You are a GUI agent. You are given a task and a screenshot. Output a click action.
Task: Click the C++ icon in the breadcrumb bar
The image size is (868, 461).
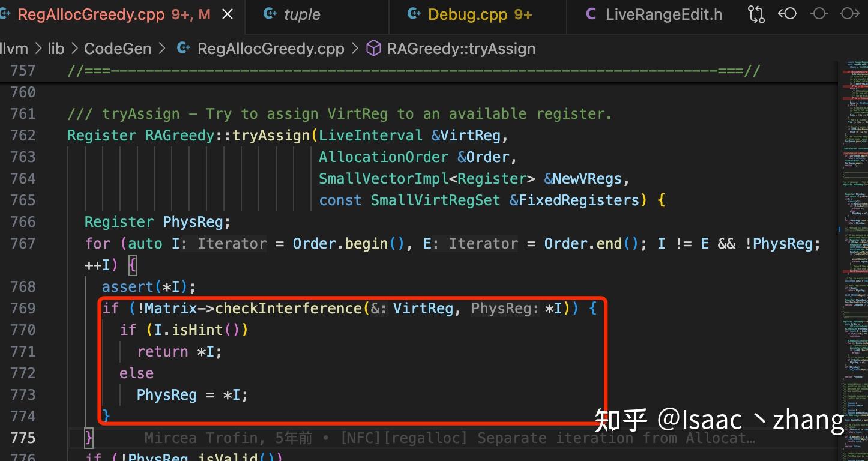183,48
